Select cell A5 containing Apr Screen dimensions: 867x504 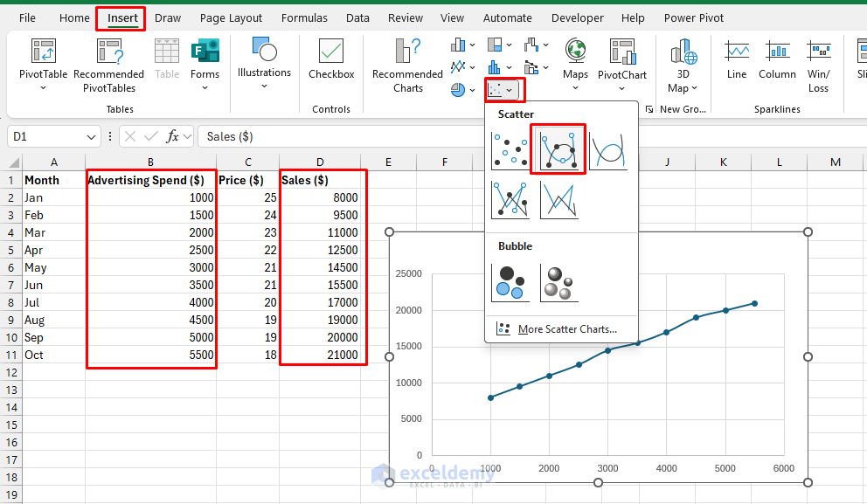point(53,250)
